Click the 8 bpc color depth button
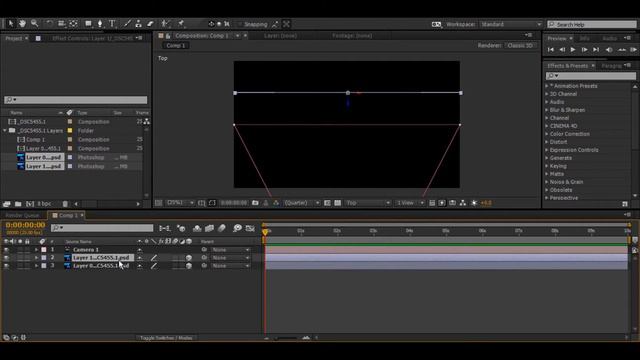640x360 pixels. click(44, 204)
